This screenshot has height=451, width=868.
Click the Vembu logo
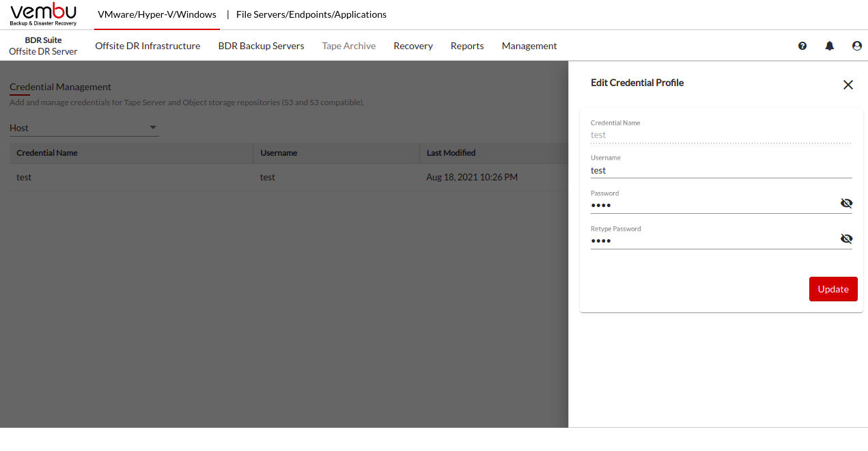click(44, 14)
